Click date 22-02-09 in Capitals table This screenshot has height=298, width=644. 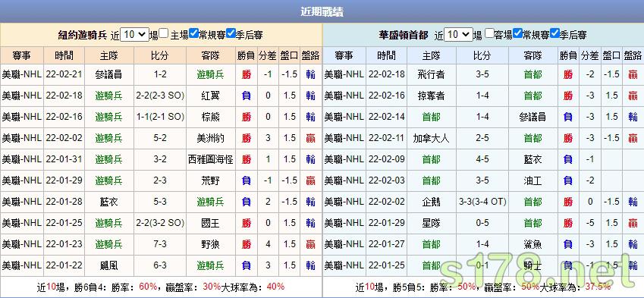(387, 159)
